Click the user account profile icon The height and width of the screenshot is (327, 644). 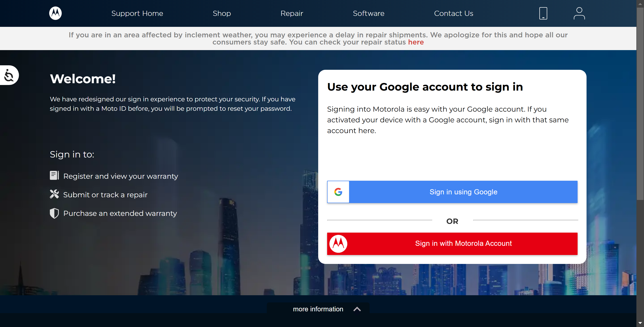click(579, 13)
